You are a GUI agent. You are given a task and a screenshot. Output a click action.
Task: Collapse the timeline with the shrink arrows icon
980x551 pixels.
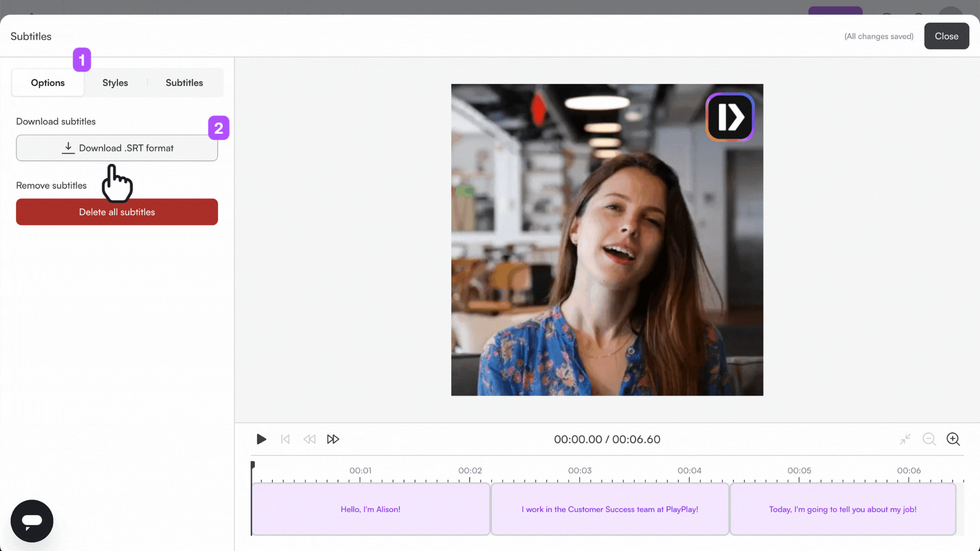[904, 439]
